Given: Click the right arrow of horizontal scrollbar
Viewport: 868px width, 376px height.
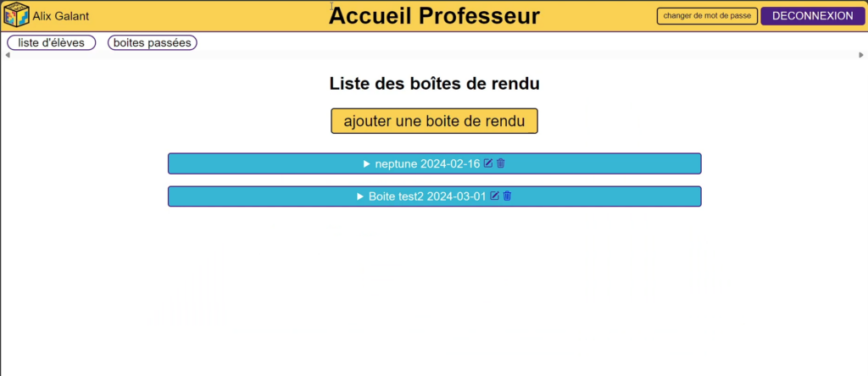Looking at the screenshot, I should [861, 55].
